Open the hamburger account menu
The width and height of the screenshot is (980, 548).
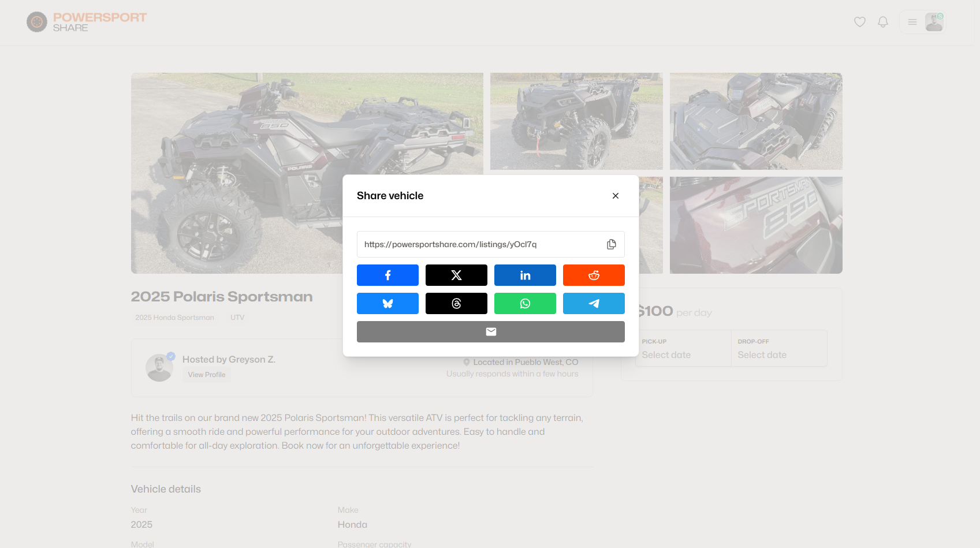912,22
